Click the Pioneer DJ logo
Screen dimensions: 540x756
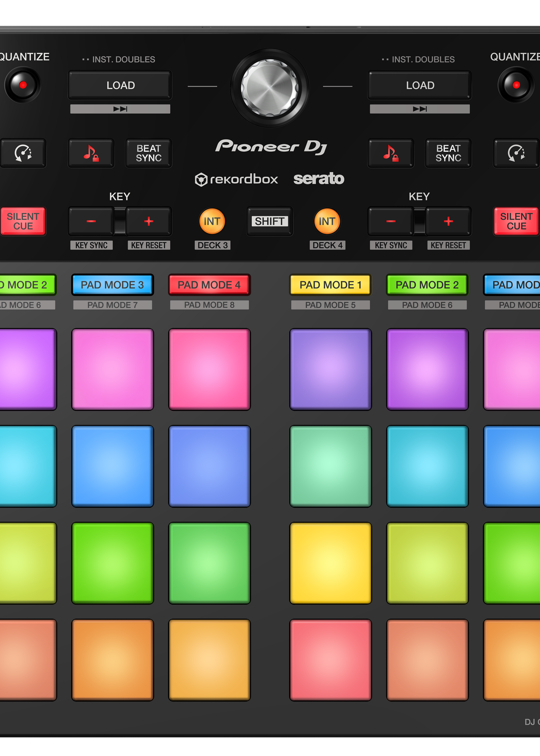click(271, 147)
